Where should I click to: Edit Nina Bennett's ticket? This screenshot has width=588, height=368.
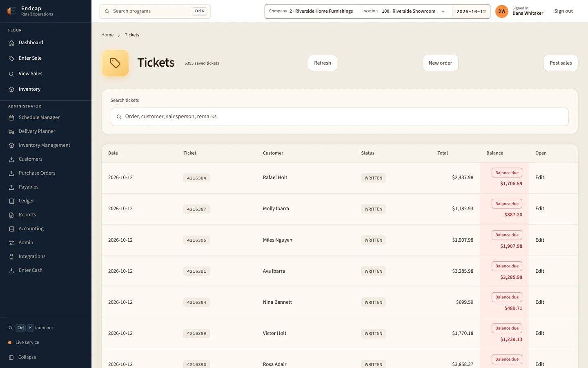pyautogui.click(x=540, y=302)
